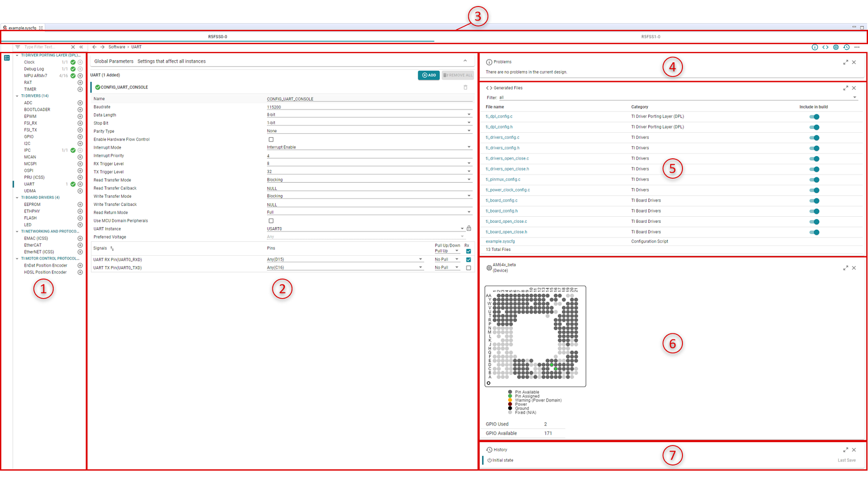868x478 pixels.
Task: Expand the Problems panel to full size
Action: coord(845,62)
